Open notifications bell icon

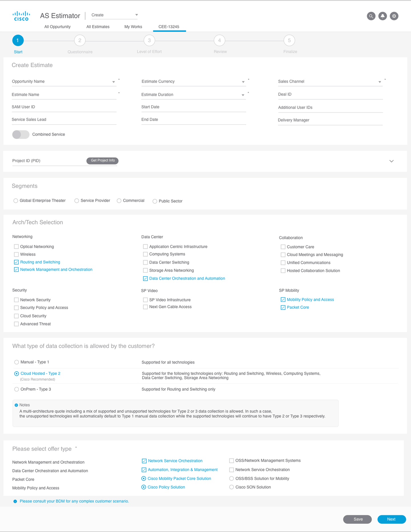point(382,16)
